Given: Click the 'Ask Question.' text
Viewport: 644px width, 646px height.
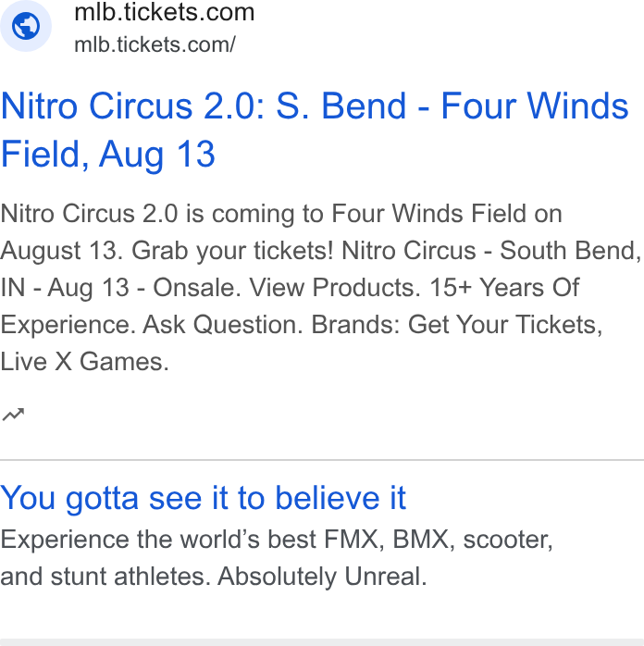Looking at the screenshot, I should [222, 325].
